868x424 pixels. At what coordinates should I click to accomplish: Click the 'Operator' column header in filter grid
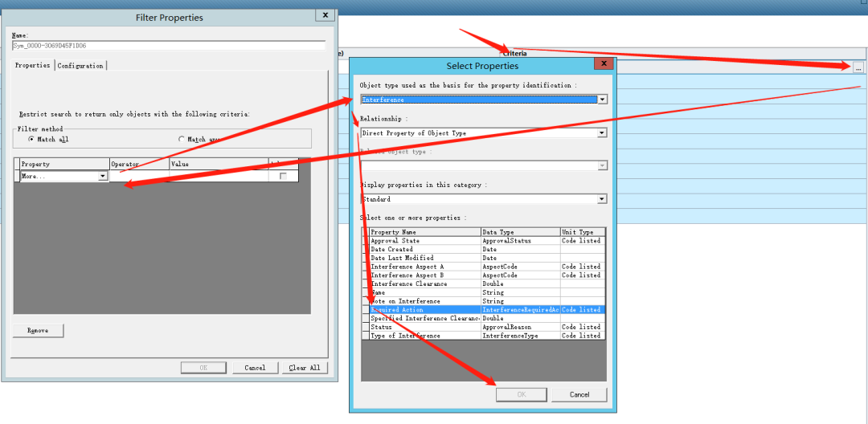click(139, 164)
